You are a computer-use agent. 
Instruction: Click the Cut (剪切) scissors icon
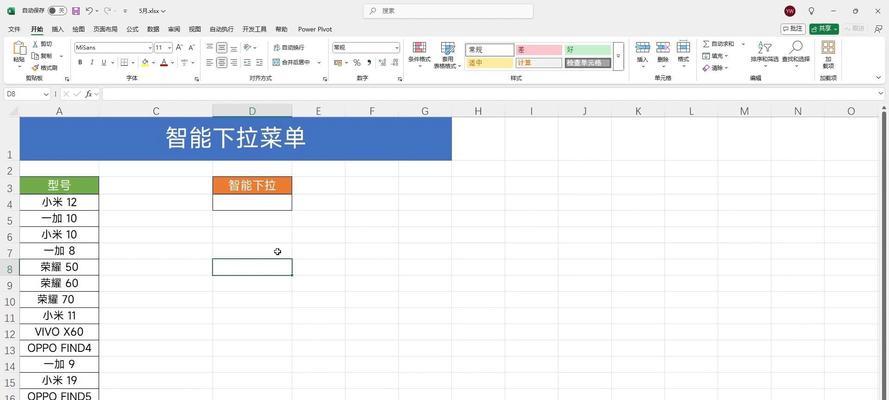[35, 44]
